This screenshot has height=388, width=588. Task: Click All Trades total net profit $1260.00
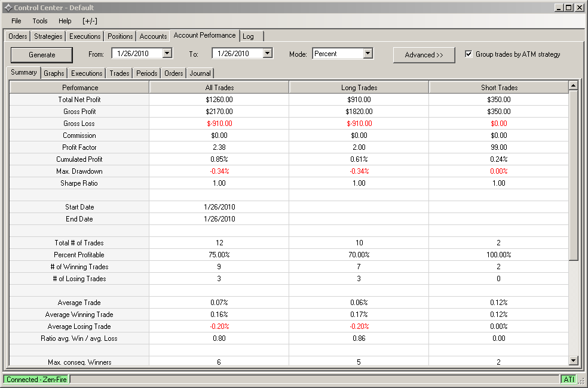pos(219,100)
